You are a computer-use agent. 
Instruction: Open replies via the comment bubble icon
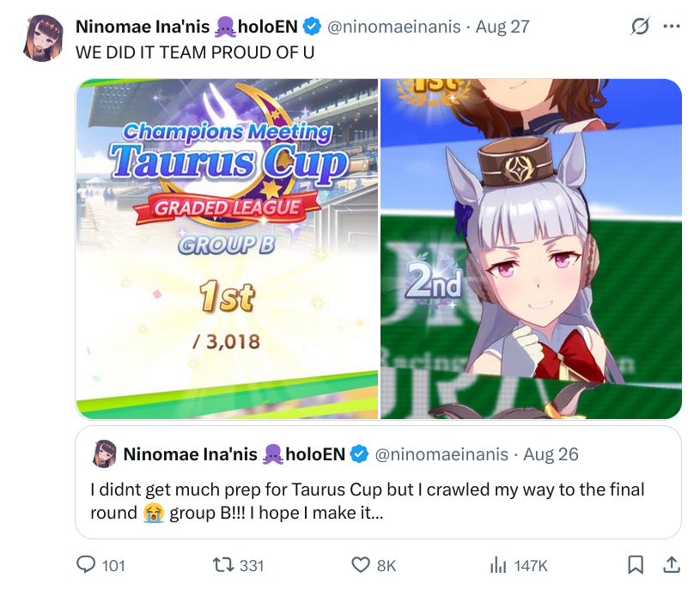click(86, 564)
